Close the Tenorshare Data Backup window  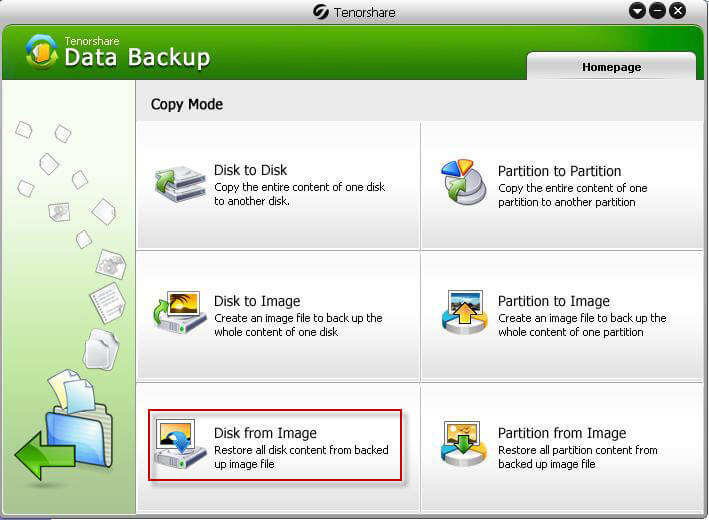(x=678, y=11)
